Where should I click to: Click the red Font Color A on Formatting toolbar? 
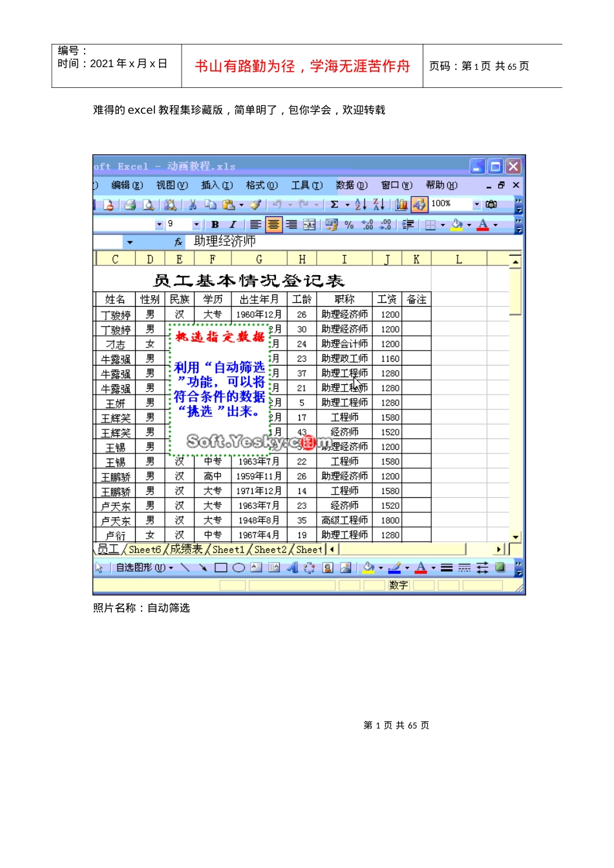[x=483, y=225]
